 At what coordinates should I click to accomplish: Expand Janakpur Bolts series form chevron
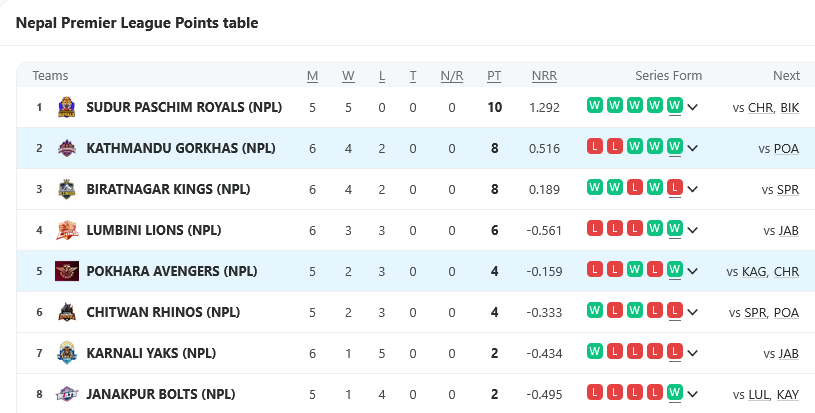[x=693, y=394]
